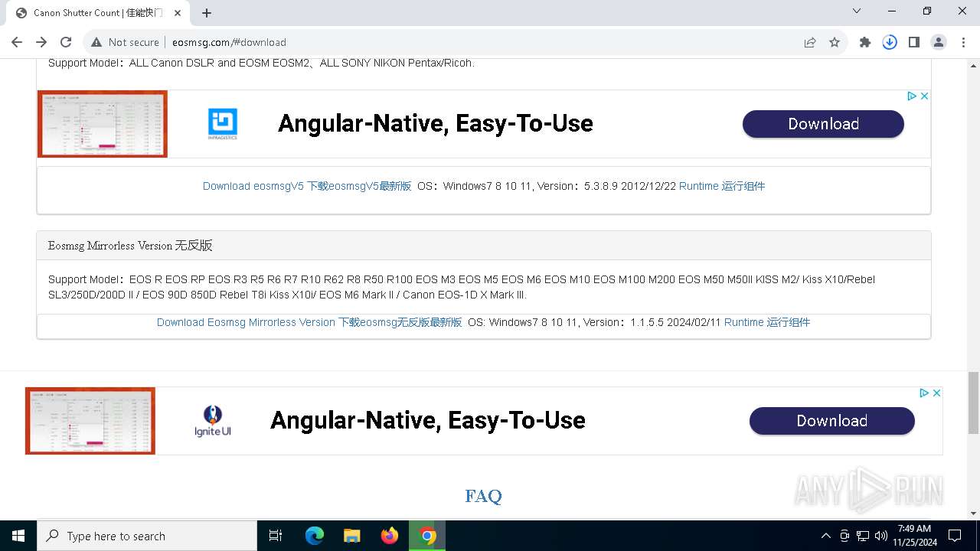This screenshot has height=551, width=980.
Task: Click the Eosmsg Mirrorless Version panel heading
Action: pos(130,246)
